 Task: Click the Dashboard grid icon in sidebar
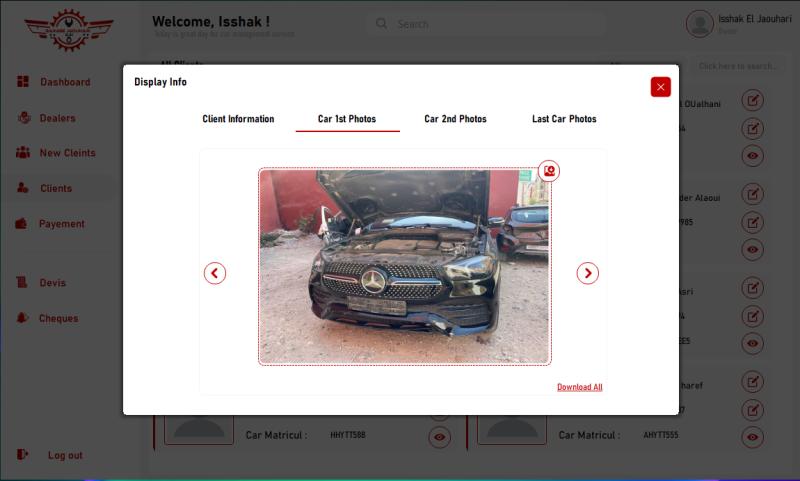tap(23, 82)
